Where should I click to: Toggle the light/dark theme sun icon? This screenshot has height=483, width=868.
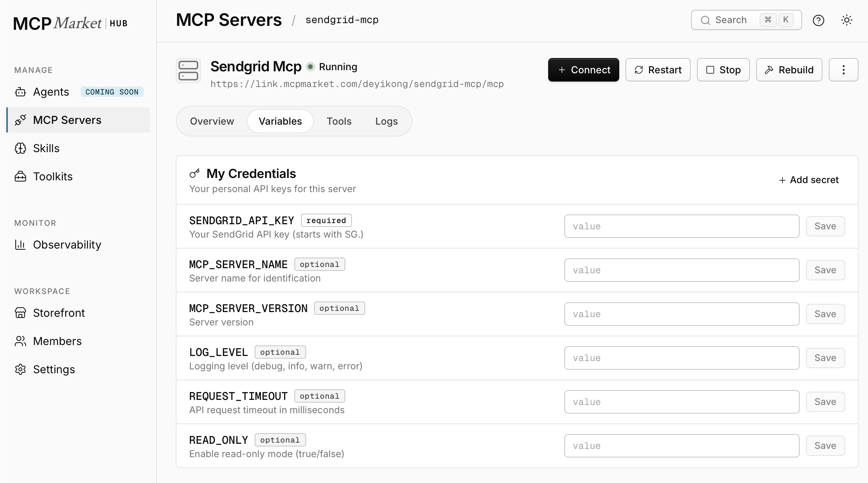point(846,20)
